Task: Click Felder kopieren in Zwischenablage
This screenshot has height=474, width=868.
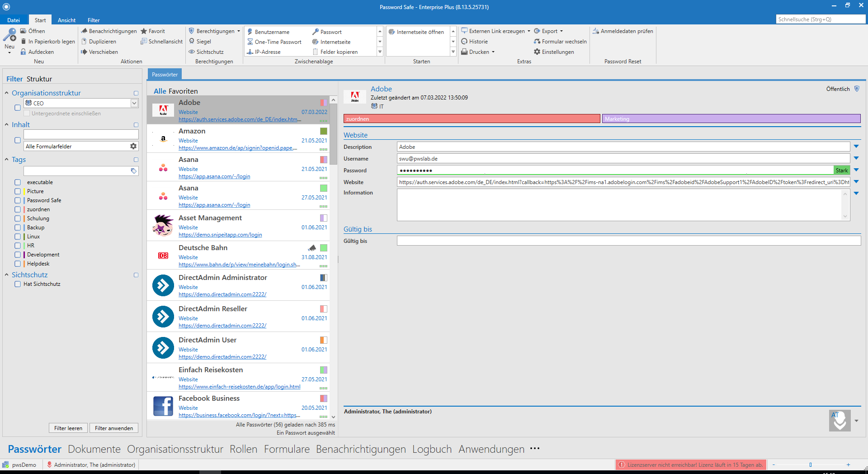Action: 335,52
